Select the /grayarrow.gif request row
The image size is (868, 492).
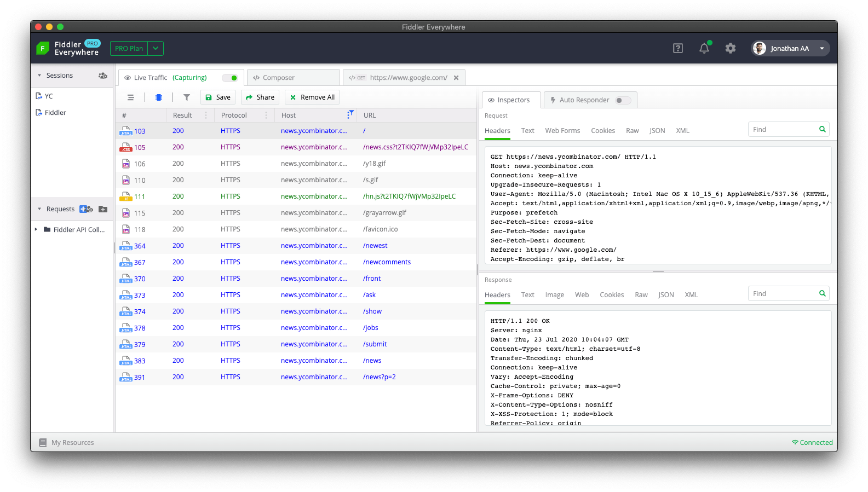pyautogui.click(x=296, y=213)
